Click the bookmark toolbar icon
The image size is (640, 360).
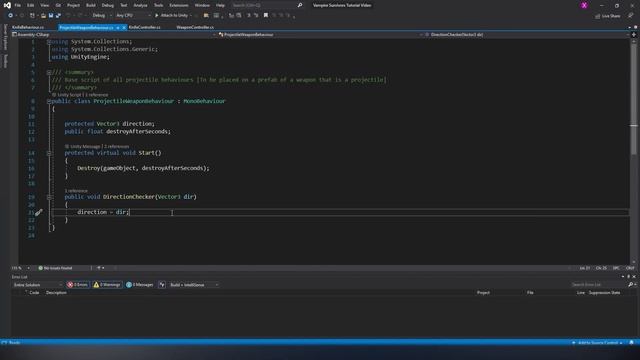coord(266,16)
